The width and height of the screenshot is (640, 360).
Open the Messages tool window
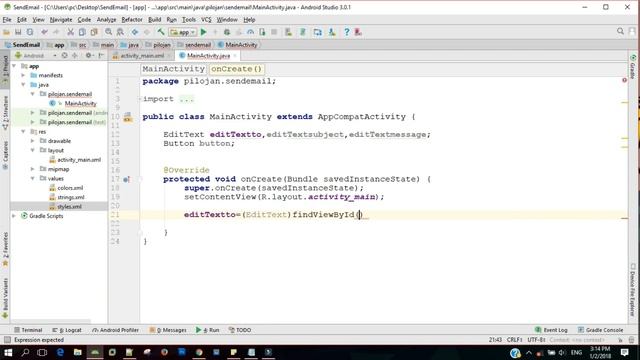pos(168,330)
